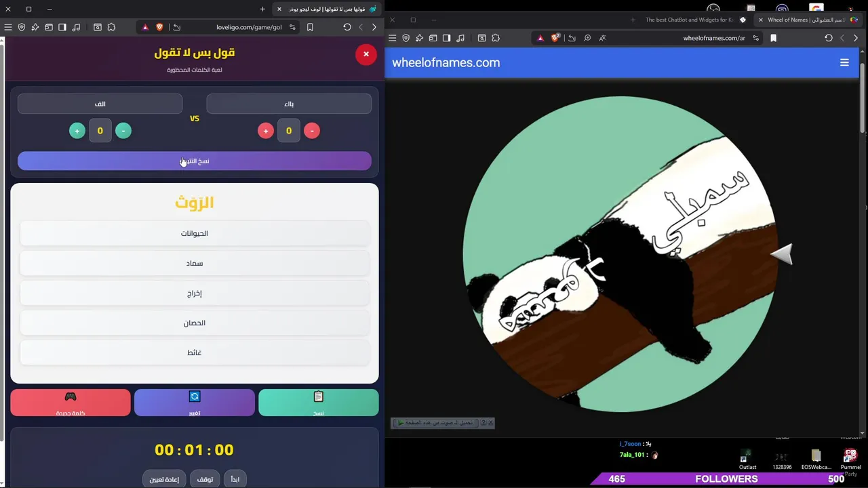Decrease team باء score with red minus
Image resolution: width=868 pixels, height=488 pixels.
pyautogui.click(x=312, y=131)
